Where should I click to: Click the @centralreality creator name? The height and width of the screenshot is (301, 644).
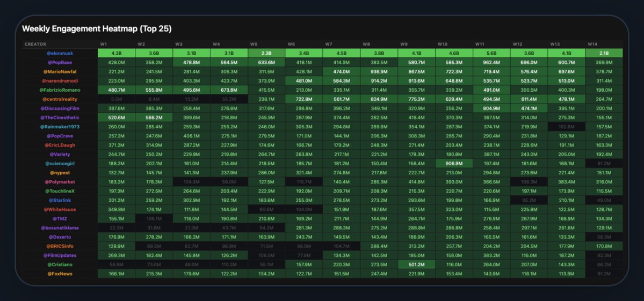pos(60,99)
